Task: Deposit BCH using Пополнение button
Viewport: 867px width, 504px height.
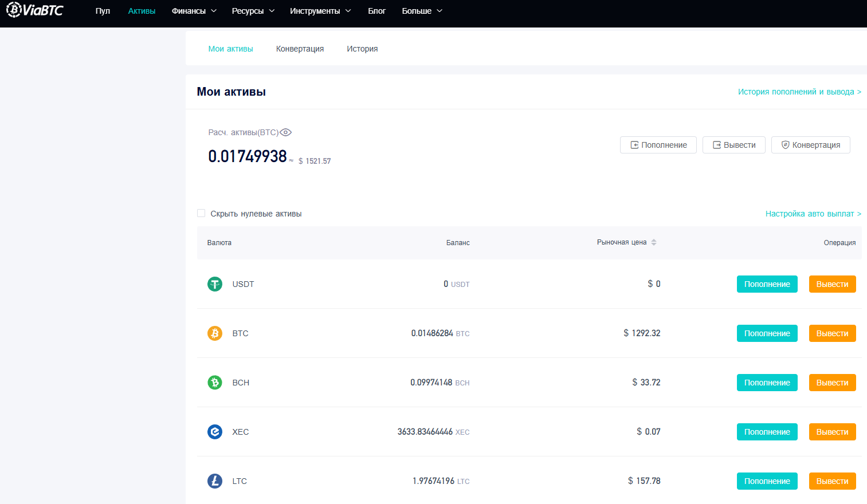Action: [x=767, y=383]
